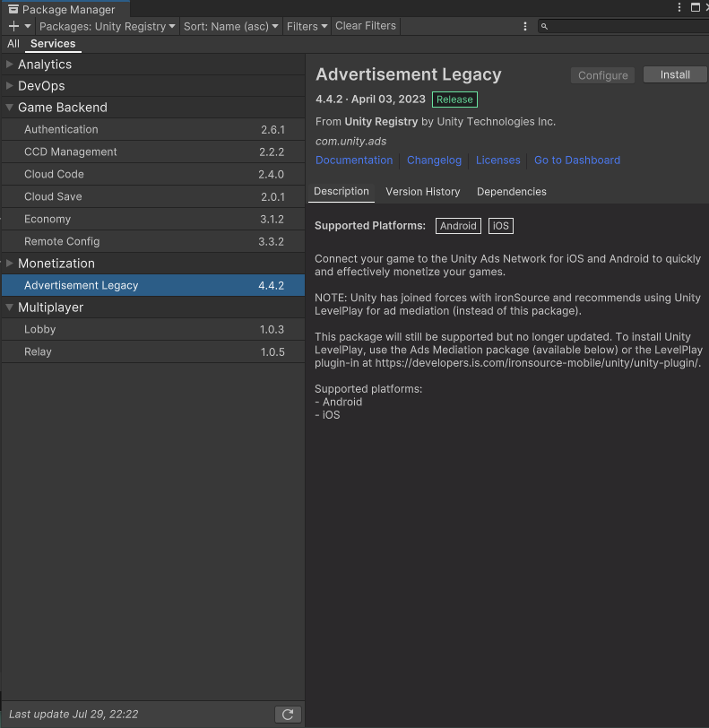709x728 pixels.
Task: Click Clear Filters button
Action: [x=366, y=26]
